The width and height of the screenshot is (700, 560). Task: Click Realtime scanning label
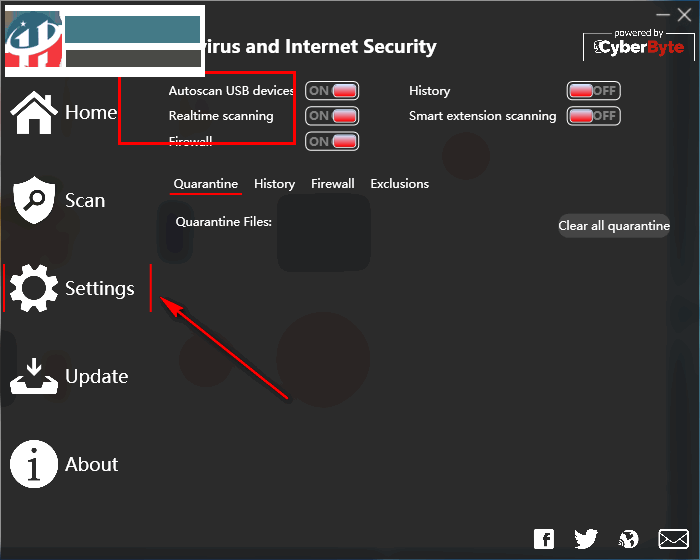point(221,116)
